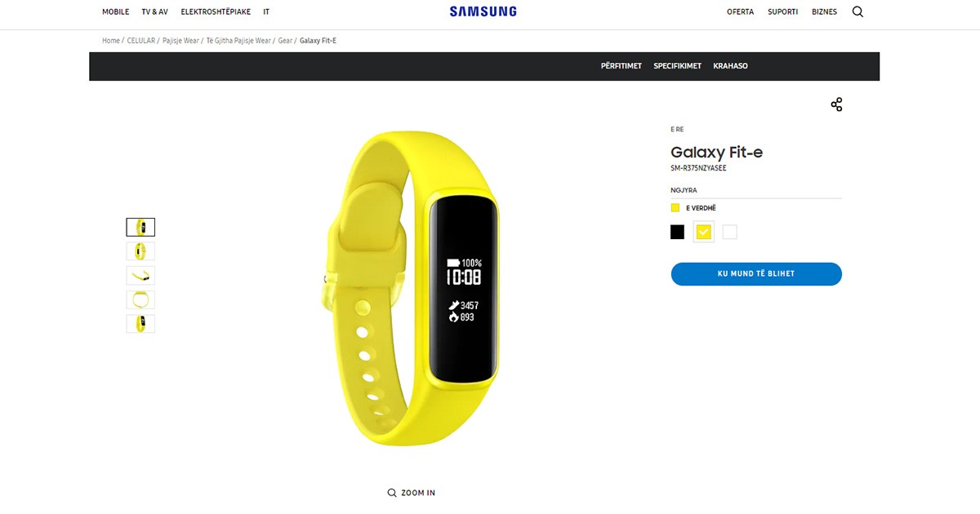Show the flat-band third thumbnail
Image resolution: width=980 pixels, height=514 pixels.
pyautogui.click(x=140, y=275)
